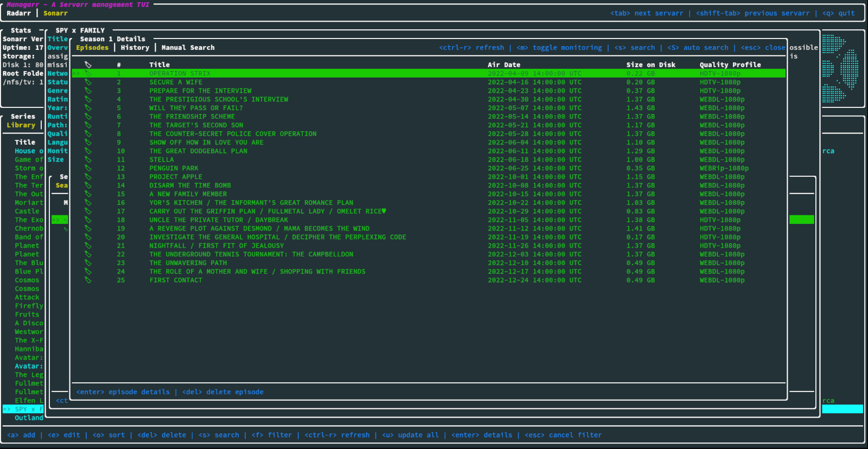Screen dimensions: 868x449
Task: Toggle the monitored tag for Stella
Action: tap(88, 160)
